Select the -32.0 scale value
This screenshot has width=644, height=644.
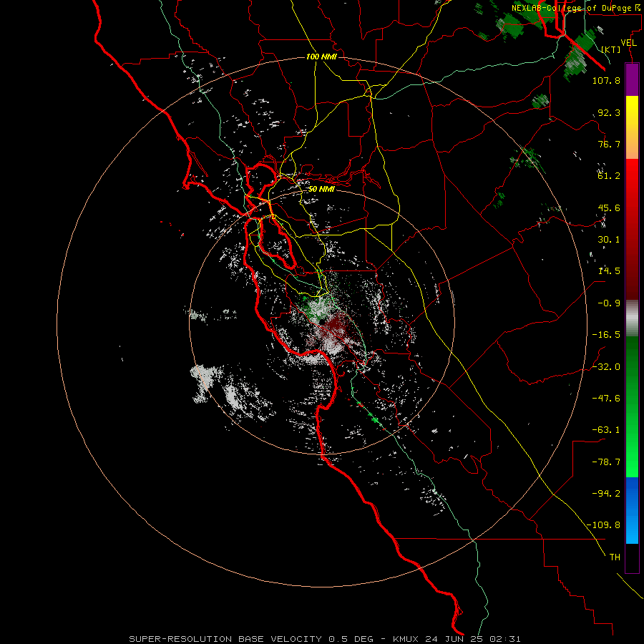point(606,367)
